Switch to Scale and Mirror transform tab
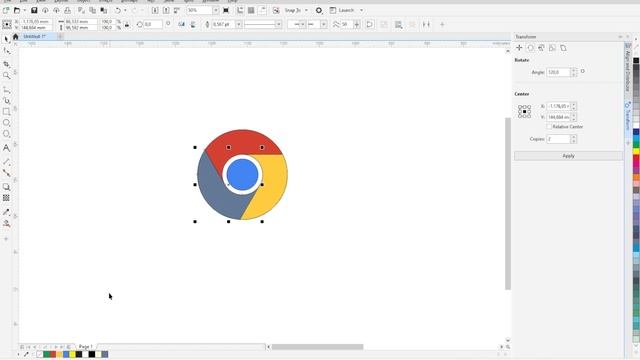Viewport: 640px width, 360px height. pyautogui.click(x=541, y=48)
